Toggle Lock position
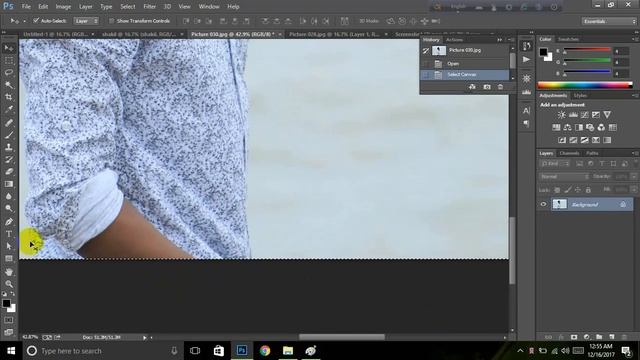Screen dimensions: 640x360 coord(578,190)
